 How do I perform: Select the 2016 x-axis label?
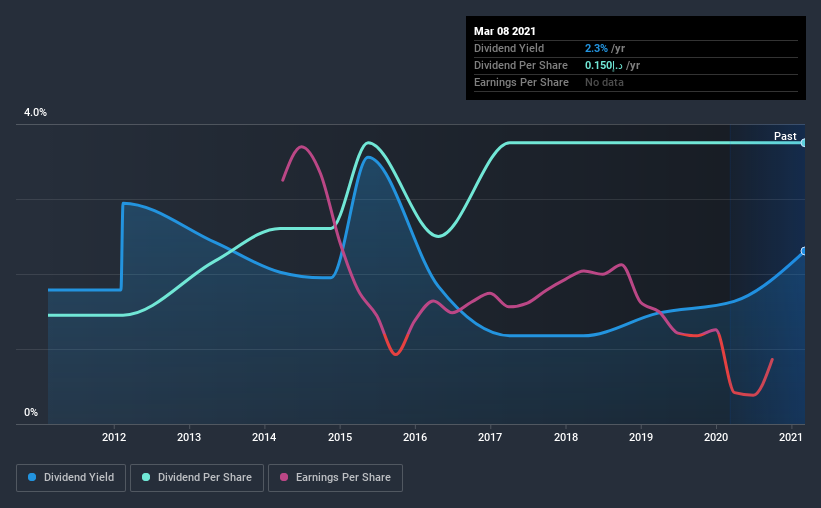pos(415,437)
